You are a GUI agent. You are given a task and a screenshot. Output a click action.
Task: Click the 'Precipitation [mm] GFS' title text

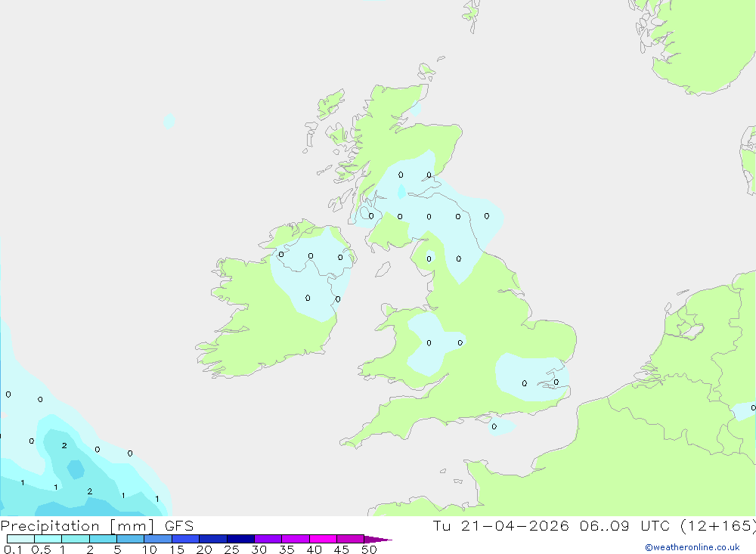pos(97,525)
